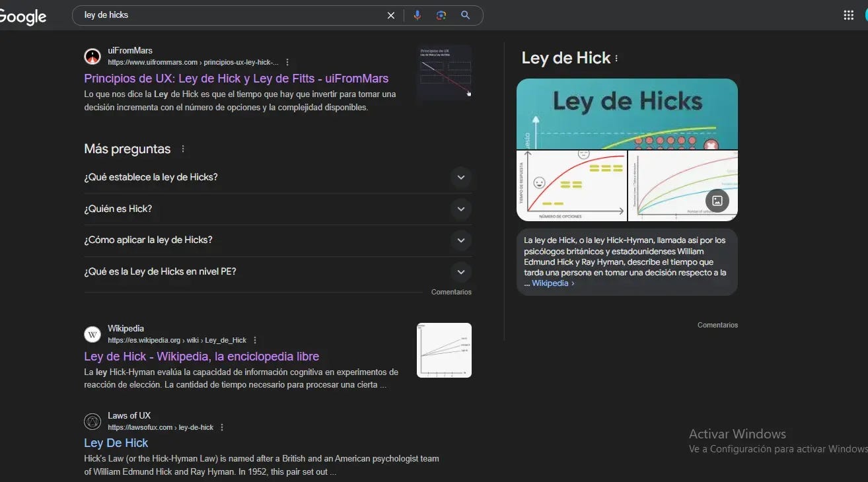Click the search field containing "ley de hicks"
The image size is (868, 482).
point(231,15)
